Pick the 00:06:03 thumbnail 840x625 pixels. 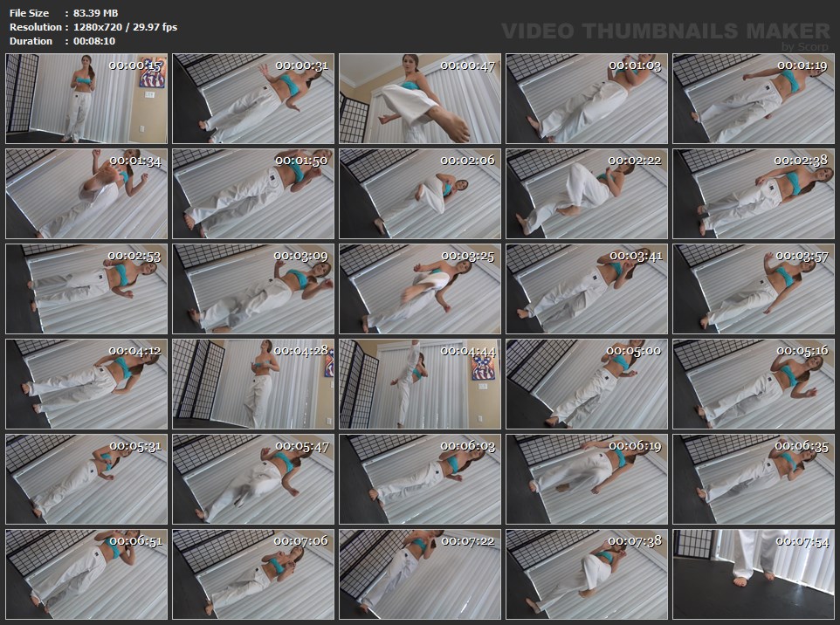[420, 479]
